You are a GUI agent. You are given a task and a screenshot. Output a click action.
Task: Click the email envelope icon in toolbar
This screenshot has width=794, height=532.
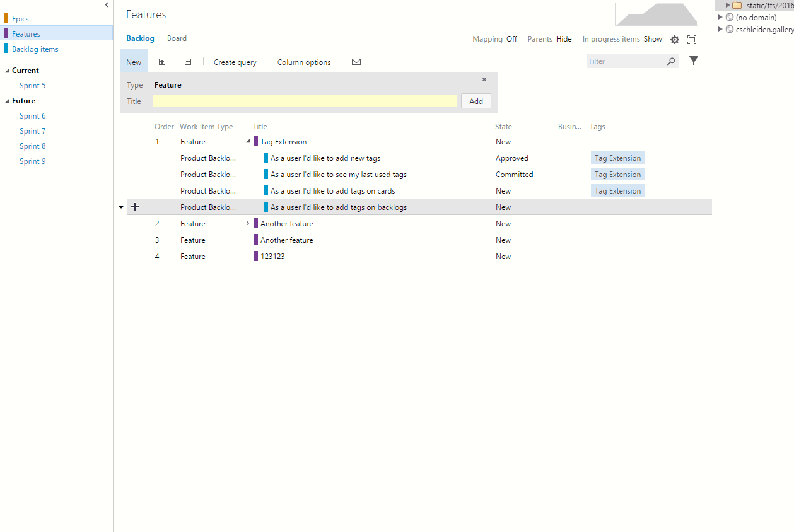point(356,62)
